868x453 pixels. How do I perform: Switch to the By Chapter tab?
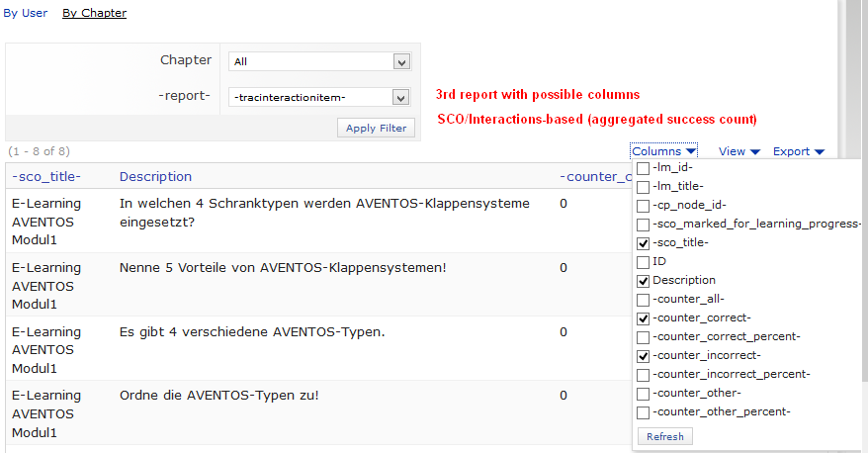coord(94,13)
